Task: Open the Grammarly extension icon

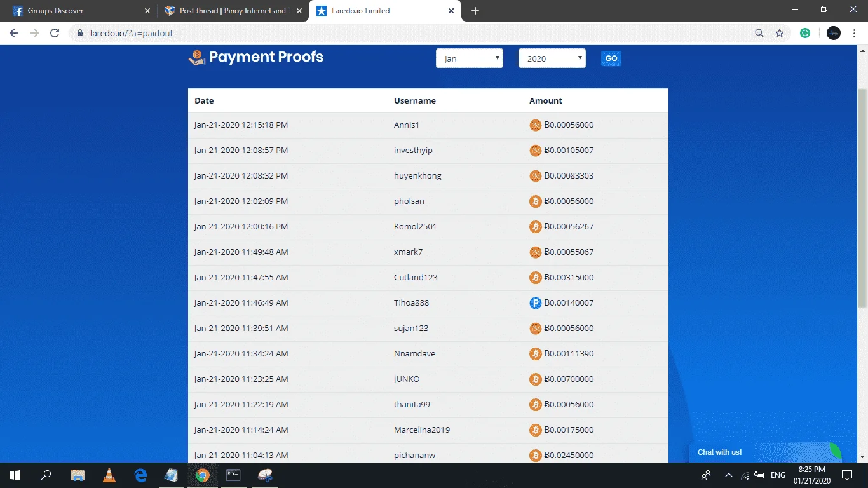Action: pyautogui.click(x=805, y=33)
